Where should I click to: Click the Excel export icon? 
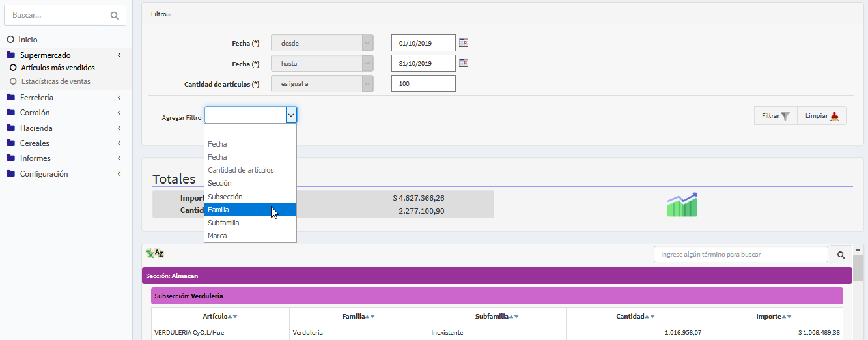pyautogui.click(x=154, y=253)
